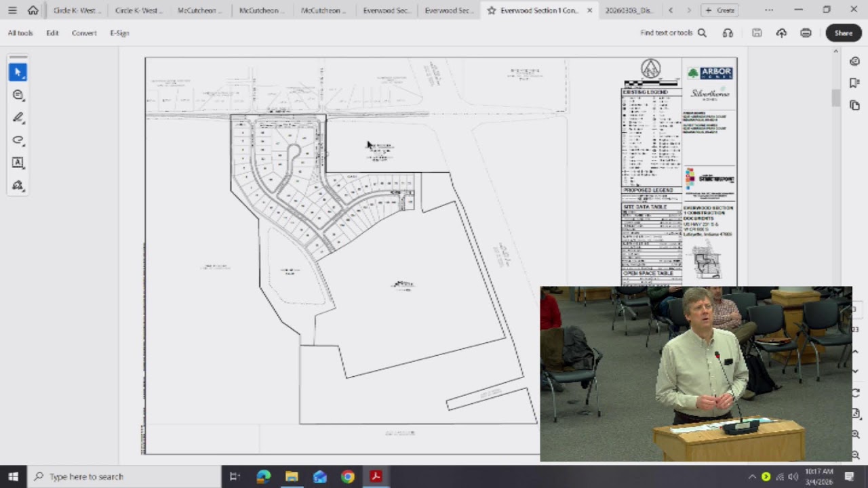Click the Arbor Homes logo on drawing
This screenshot has width=868, height=488.
pos(709,73)
